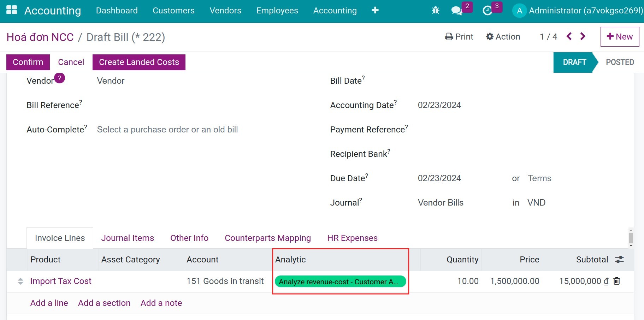Open the Auto-Complete purchase order selector
Viewport: 644px width, 320px height.
click(168, 129)
